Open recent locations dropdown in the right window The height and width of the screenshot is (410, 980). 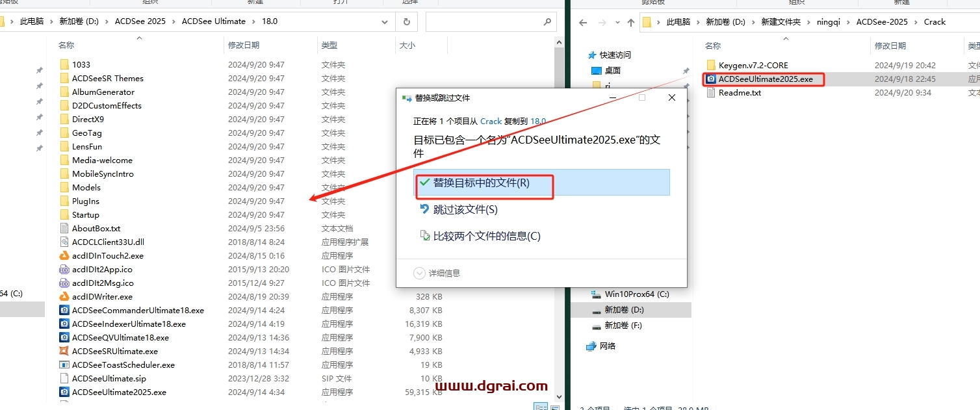point(616,22)
